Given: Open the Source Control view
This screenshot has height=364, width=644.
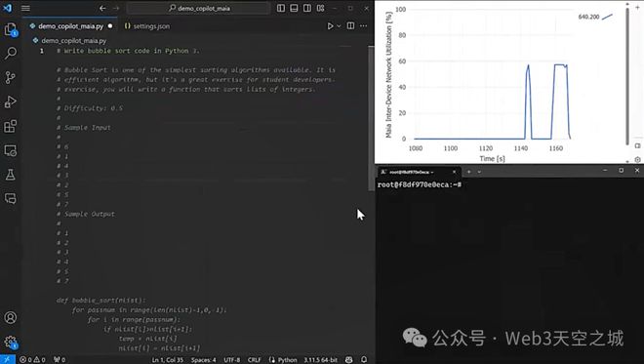Looking at the screenshot, I should [x=11, y=77].
